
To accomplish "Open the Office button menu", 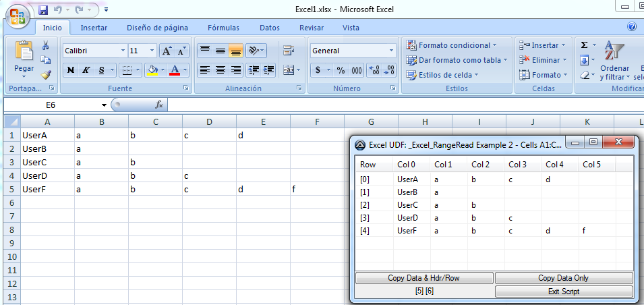I will (18, 17).
